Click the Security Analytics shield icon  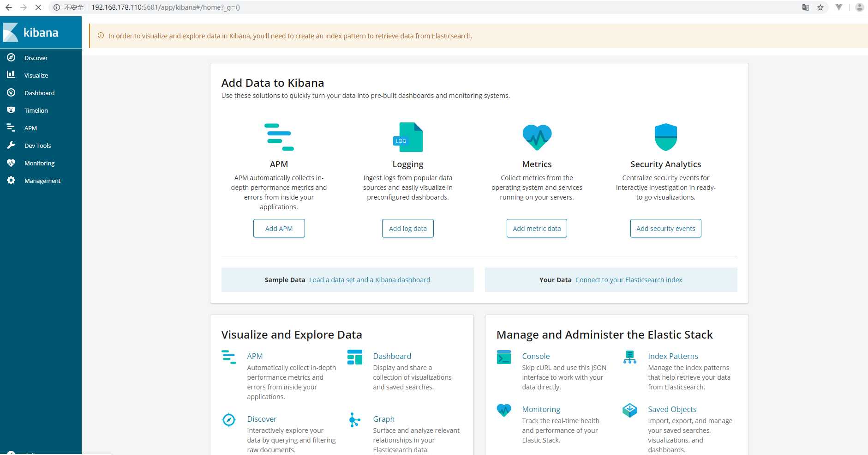[666, 137]
